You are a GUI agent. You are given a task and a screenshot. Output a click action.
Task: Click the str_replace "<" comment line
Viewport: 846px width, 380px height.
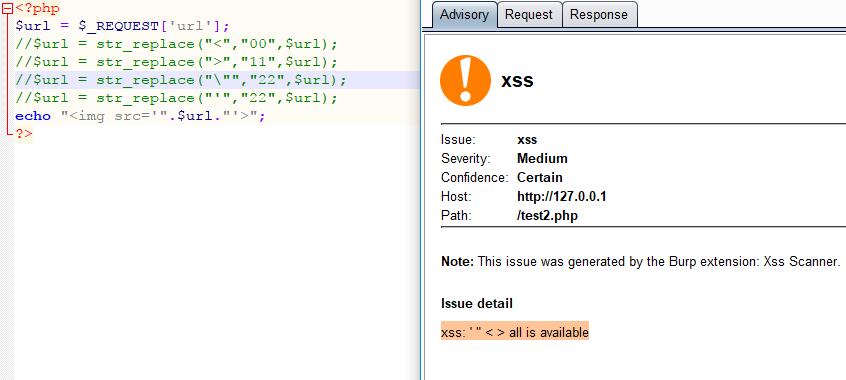(176, 44)
